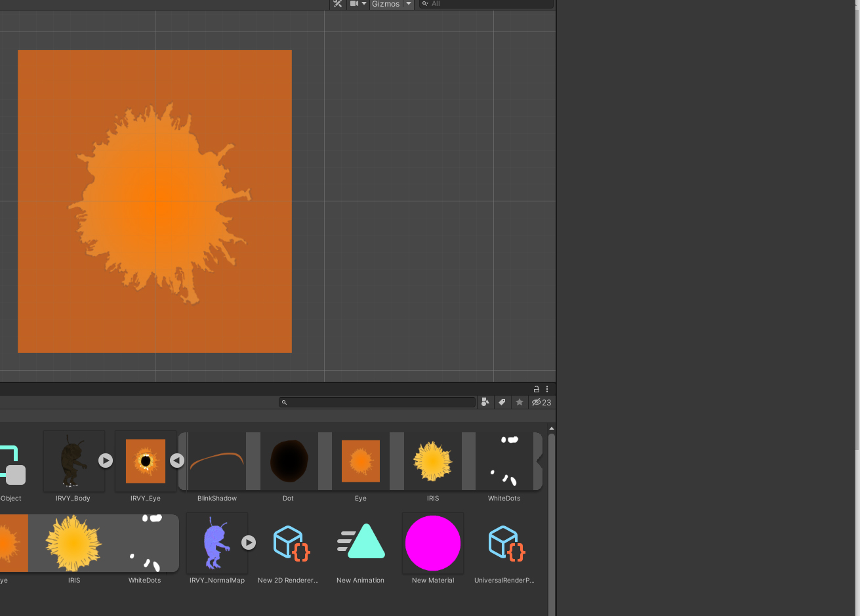
Task: Open the scene tools settings icon
Action: coord(338,4)
